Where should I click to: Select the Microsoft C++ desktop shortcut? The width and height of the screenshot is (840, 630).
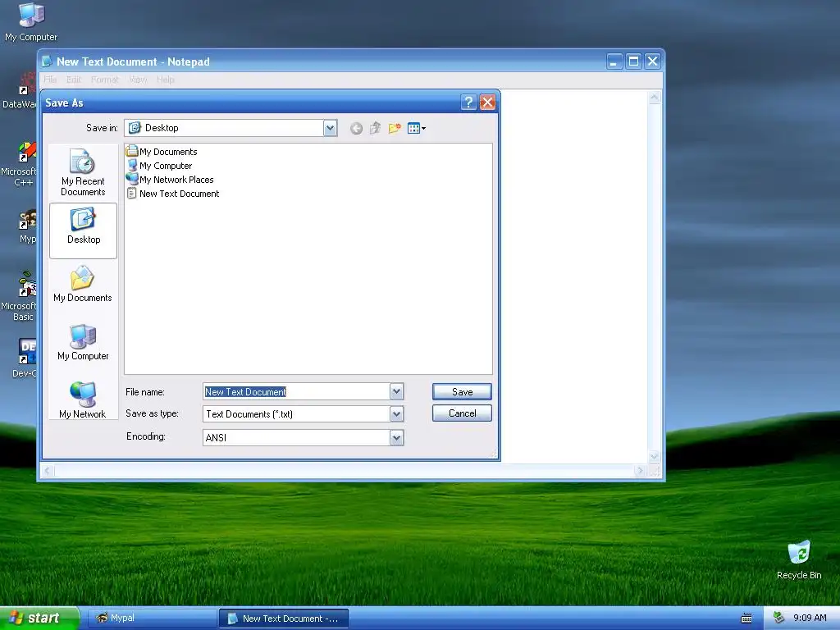(19, 164)
